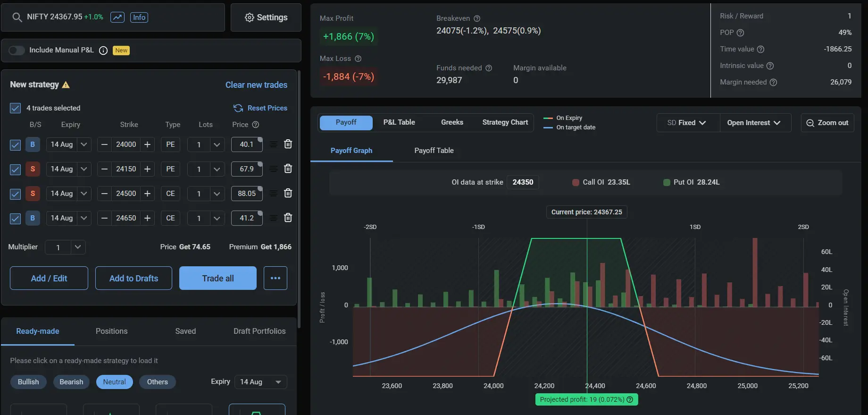The height and width of the screenshot is (415, 868).
Task: Open the three-dots more options button
Action: pyautogui.click(x=275, y=278)
